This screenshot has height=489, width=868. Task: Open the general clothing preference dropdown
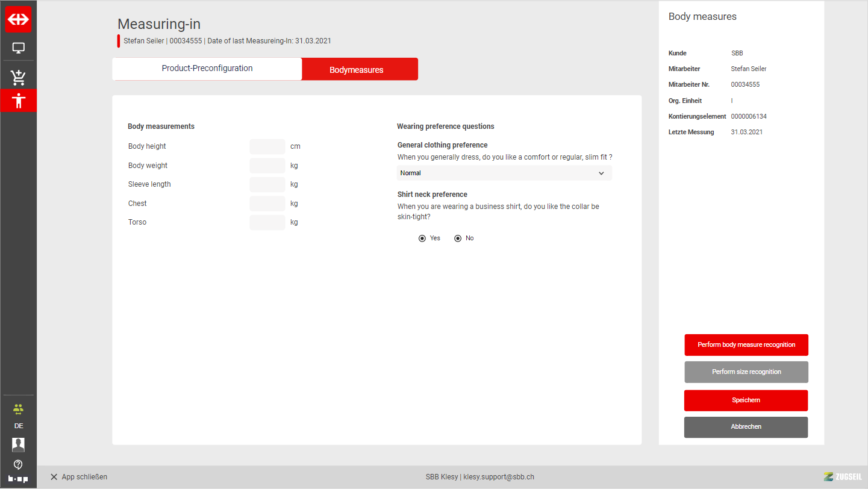(x=504, y=173)
